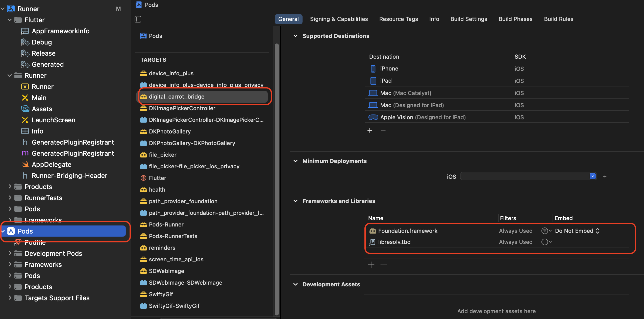Collapse the Supported Destinations section

point(295,36)
